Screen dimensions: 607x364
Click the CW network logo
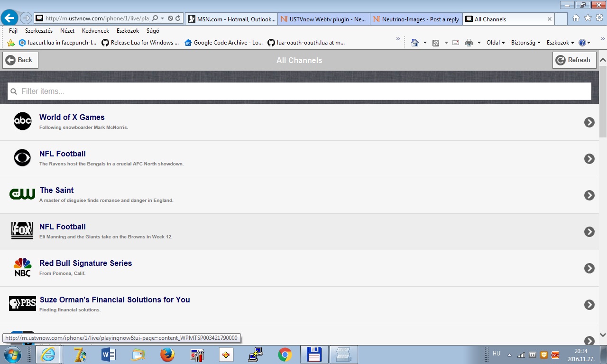click(22, 194)
